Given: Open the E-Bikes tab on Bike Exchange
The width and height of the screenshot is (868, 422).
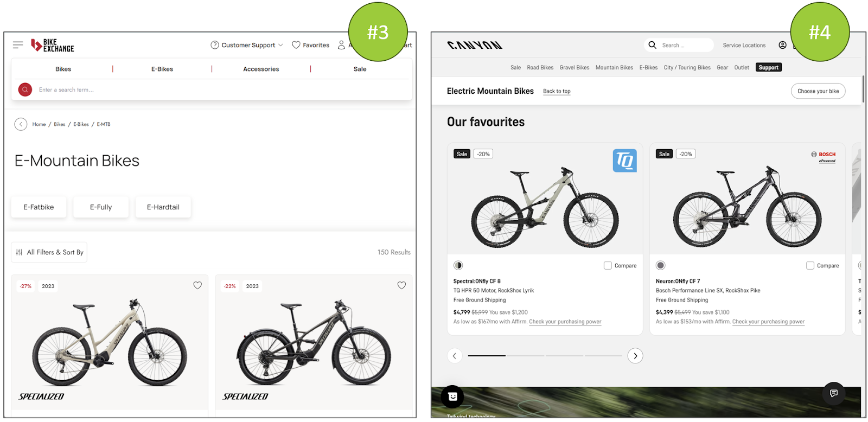Looking at the screenshot, I should coord(162,69).
